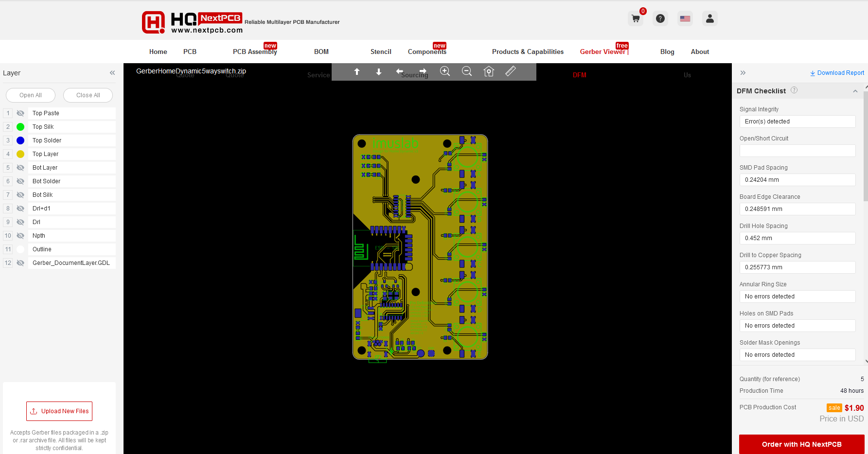Select the ruler measure tool
This screenshot has width=868, height=454.
pos(511,71)
